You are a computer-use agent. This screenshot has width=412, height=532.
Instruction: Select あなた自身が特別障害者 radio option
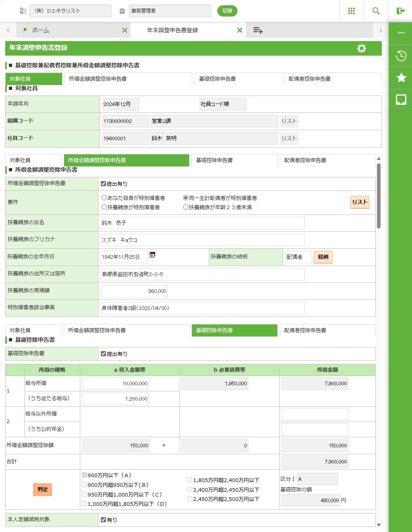click(104, 198)
